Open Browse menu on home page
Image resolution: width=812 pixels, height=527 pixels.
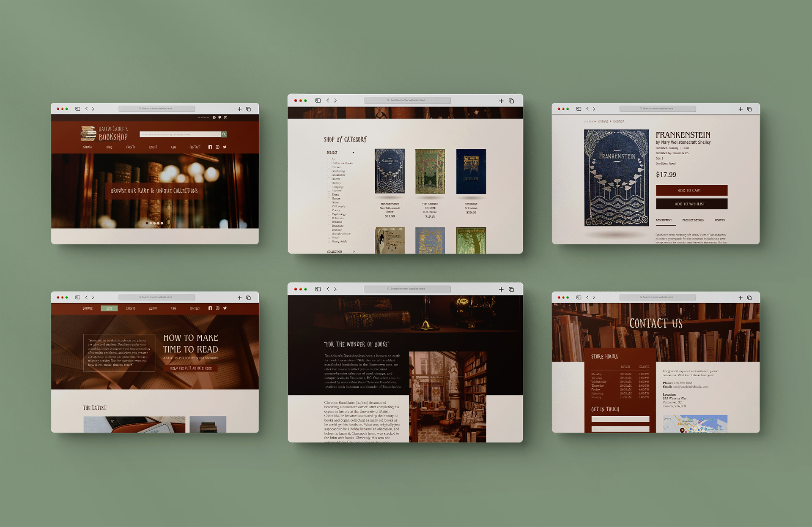(88, 147)
